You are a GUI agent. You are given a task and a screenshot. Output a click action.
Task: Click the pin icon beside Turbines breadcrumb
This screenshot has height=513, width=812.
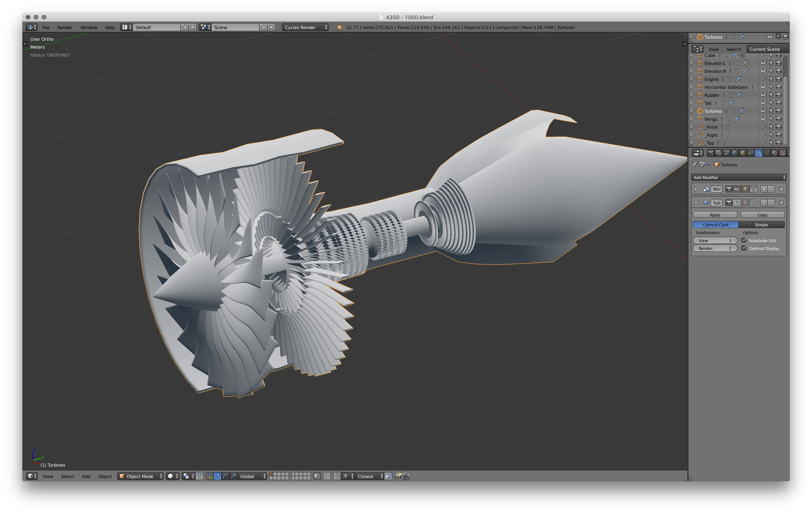(x=695, y=164)
